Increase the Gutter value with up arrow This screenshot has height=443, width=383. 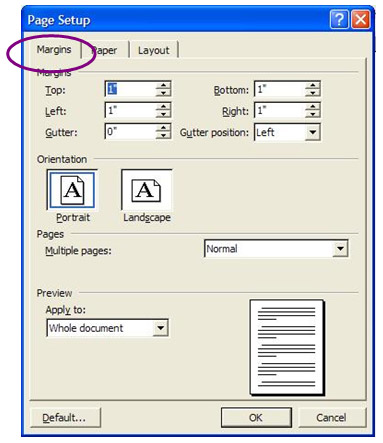point(163,128)
